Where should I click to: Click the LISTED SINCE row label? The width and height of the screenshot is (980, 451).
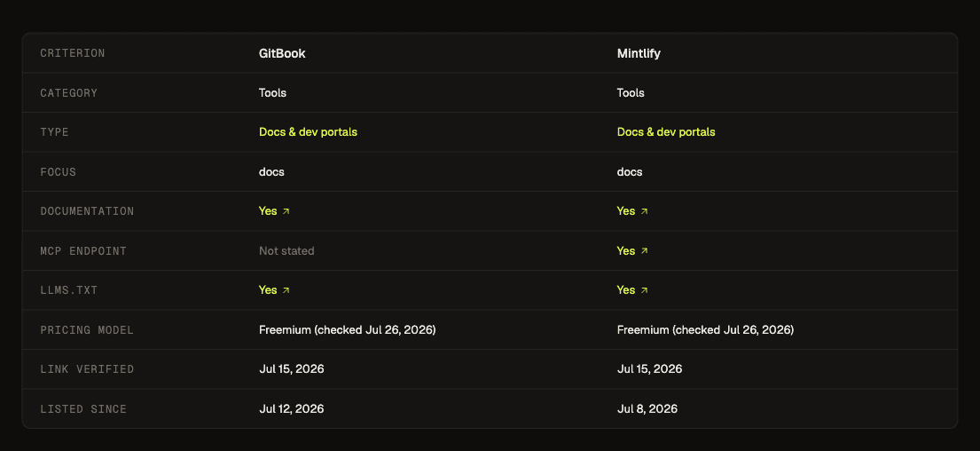(x=83, y=409)
